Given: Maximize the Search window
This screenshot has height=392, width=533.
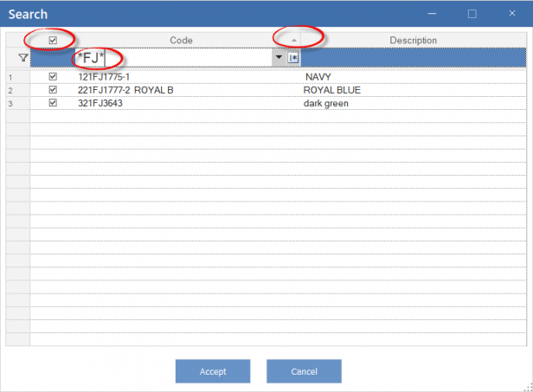Looking at the screenshot, I should 472,14.
